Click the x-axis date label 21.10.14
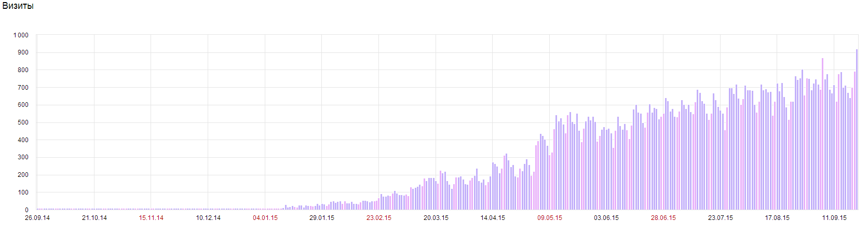Image resolution: width=868 pixels, height=235 pixels. coord(94,218)
